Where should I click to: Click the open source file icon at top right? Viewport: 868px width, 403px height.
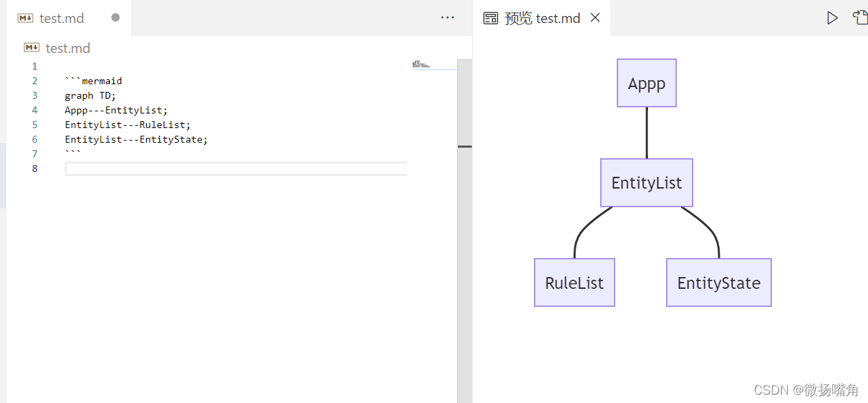coord(860,17)
